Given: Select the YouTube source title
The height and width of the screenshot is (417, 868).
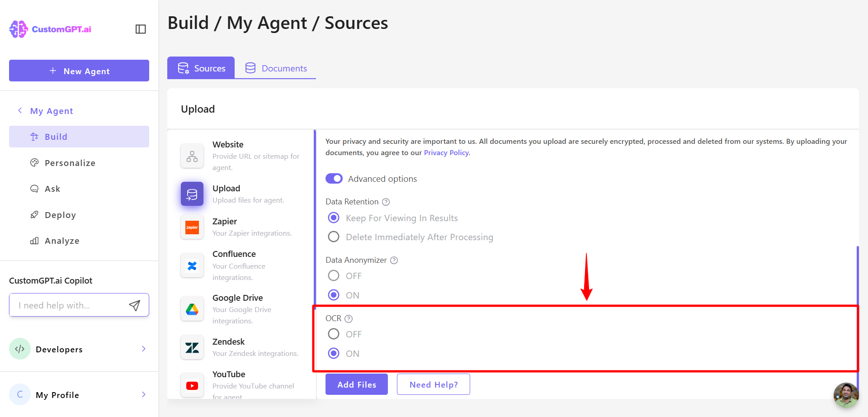Looking at the screenshot, I should pos(229,374).
